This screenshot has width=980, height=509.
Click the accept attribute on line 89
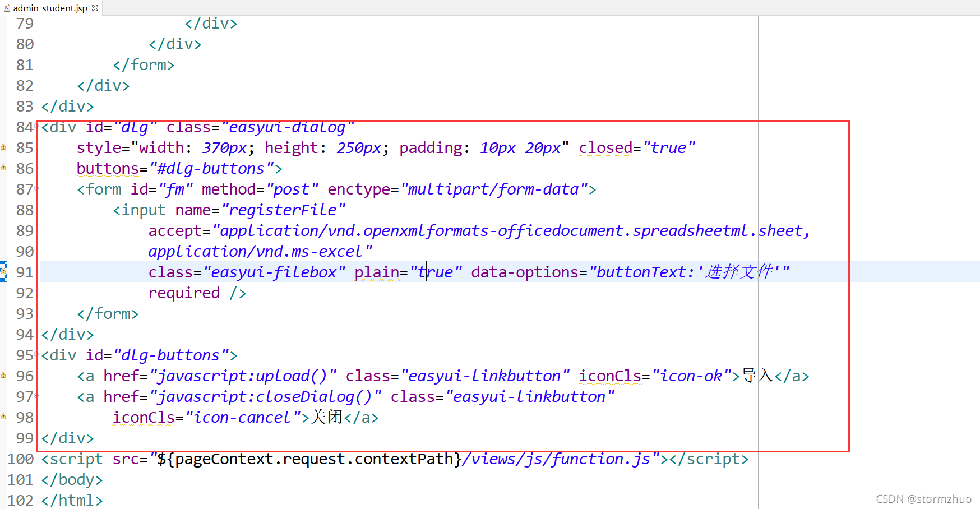tap(175, 231)
